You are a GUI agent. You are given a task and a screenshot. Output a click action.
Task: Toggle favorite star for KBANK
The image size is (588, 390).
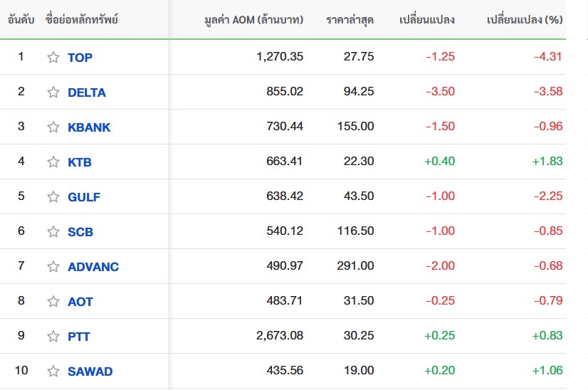click(x=53, y=127)
